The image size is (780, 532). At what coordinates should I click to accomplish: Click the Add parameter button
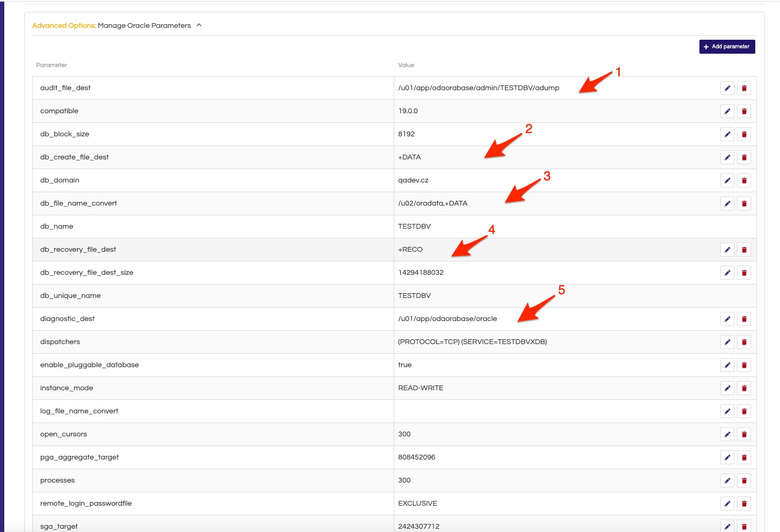coord(727,47)
